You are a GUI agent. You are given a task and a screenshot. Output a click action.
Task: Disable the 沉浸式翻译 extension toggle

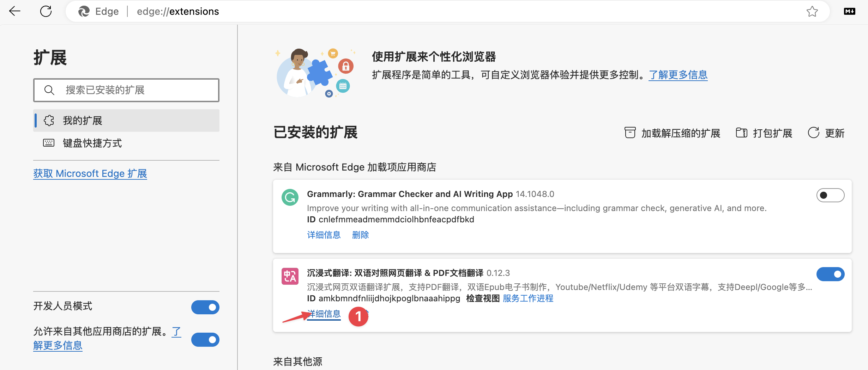(830, 274)
